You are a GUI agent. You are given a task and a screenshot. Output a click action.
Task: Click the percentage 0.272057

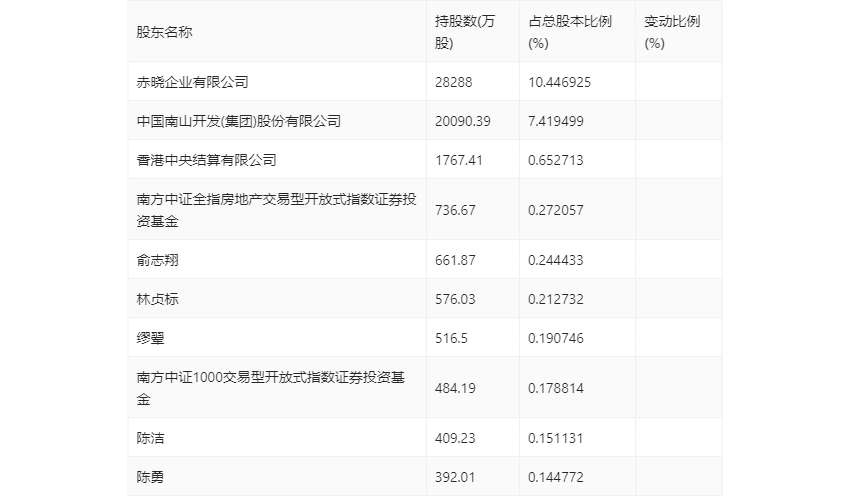point(556,210)
